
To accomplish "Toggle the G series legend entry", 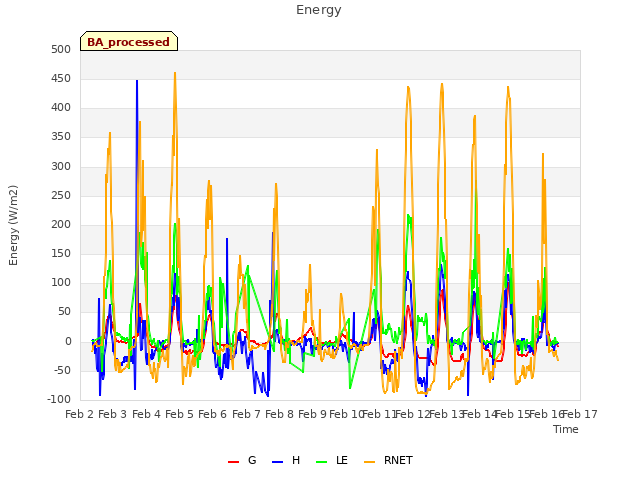I will click(x=242, y=460).
